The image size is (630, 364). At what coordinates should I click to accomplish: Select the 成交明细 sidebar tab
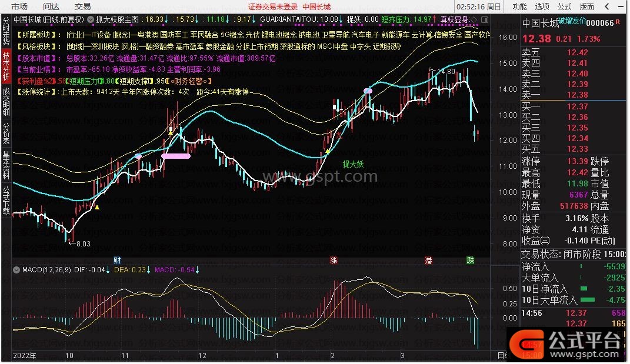[6, 102]
